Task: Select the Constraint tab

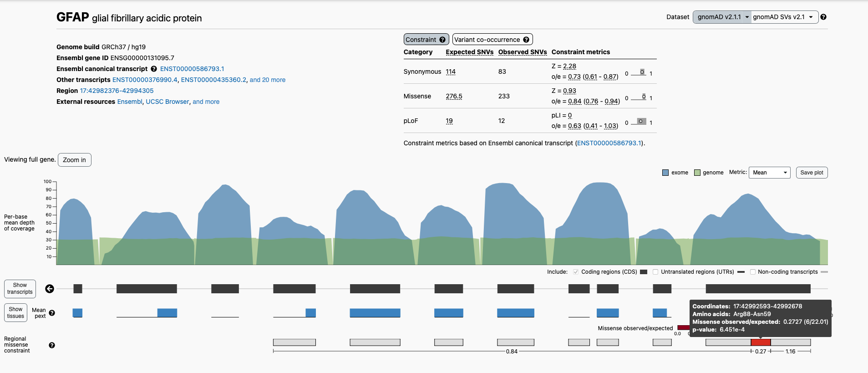Action: (426, 40)
